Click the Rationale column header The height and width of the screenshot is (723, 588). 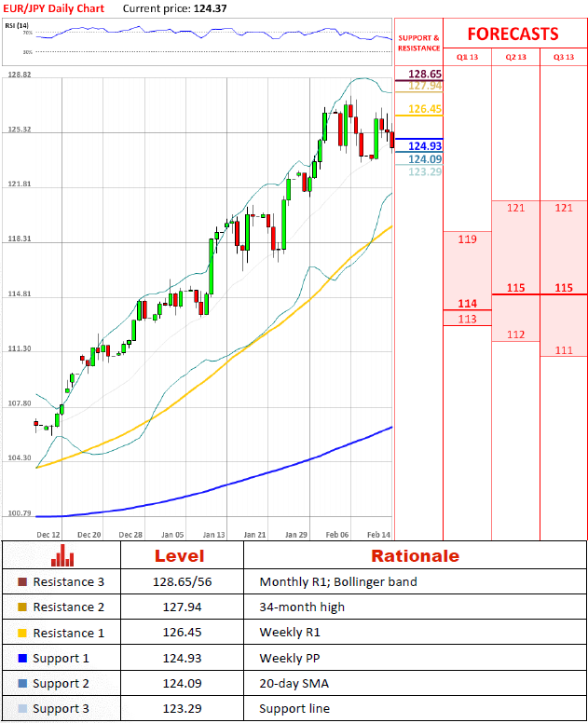pos(415,556)
